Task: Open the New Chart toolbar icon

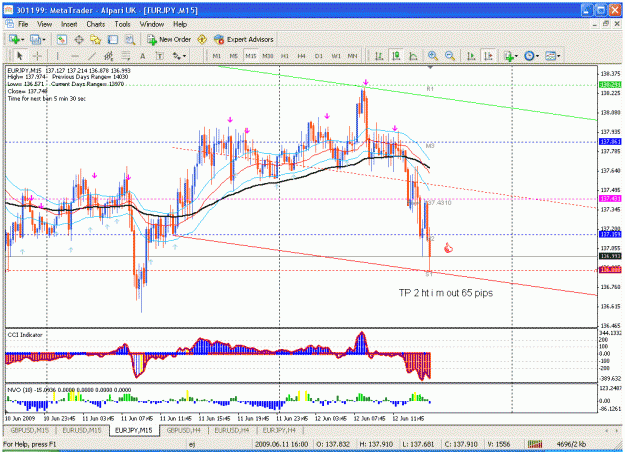Action: pyautogui.click(x=14, y=39)
